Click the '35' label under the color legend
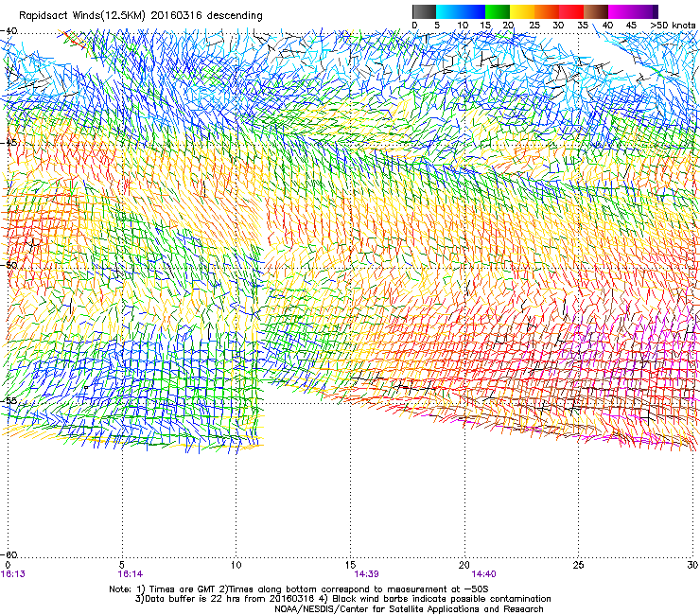The width and height of the screenshot is (700, 615). pos(583,26)
